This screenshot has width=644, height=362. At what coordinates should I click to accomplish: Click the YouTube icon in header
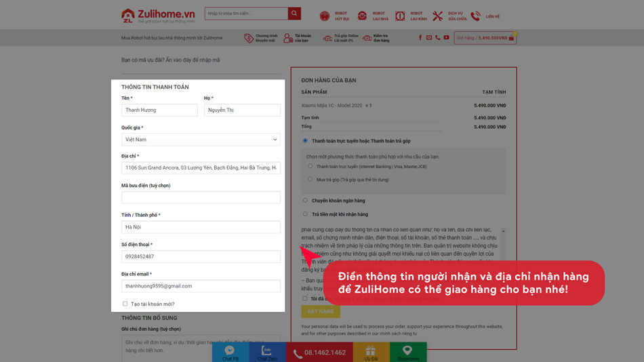coord(446,38)
